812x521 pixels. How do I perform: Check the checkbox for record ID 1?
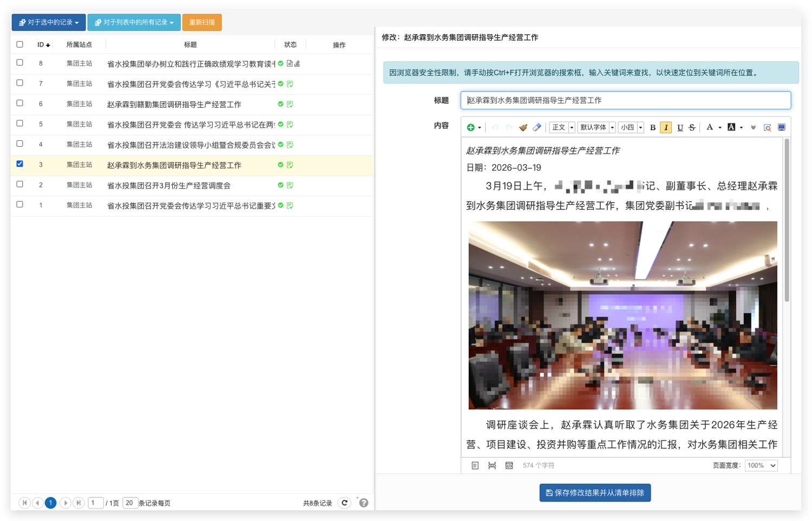[20, 204]
